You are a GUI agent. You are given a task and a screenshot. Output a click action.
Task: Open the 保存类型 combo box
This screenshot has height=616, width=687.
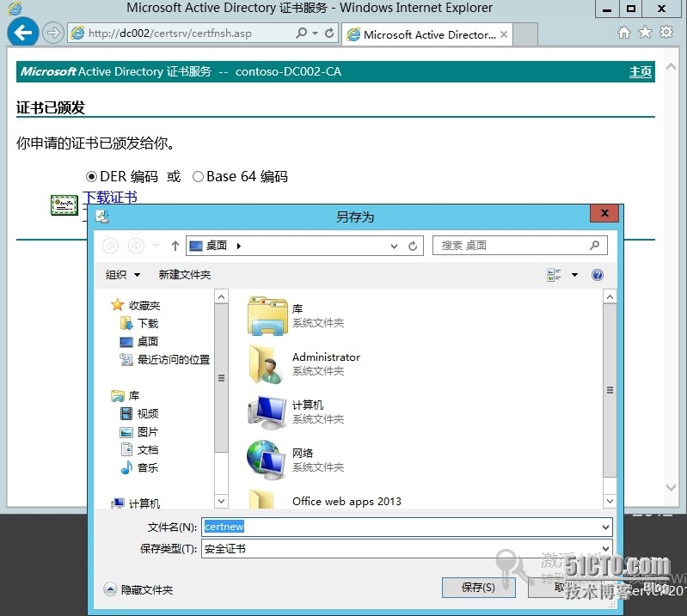pyautogui.click(x=407, y=549)
